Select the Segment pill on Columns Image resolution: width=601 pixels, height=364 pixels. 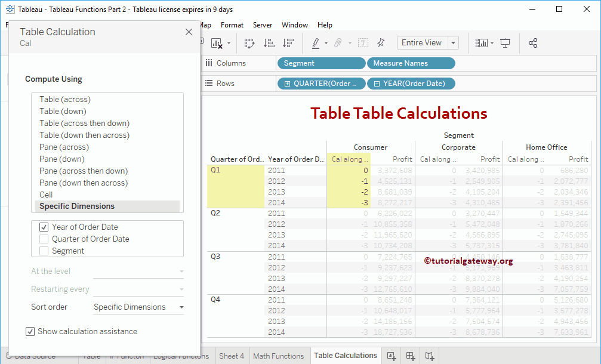pos(321,63)
